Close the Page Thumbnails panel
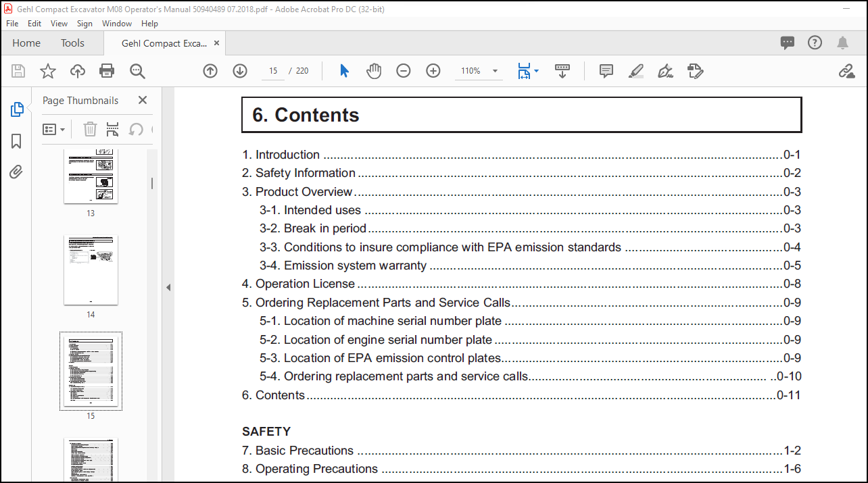 [x=143, y=100]
